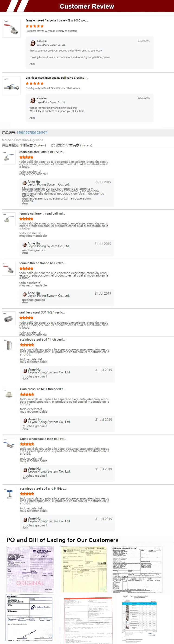Viewport: 174px width, 644px height.
Task: Open the KMTC bill of lading image
Action: pos(30,569)
